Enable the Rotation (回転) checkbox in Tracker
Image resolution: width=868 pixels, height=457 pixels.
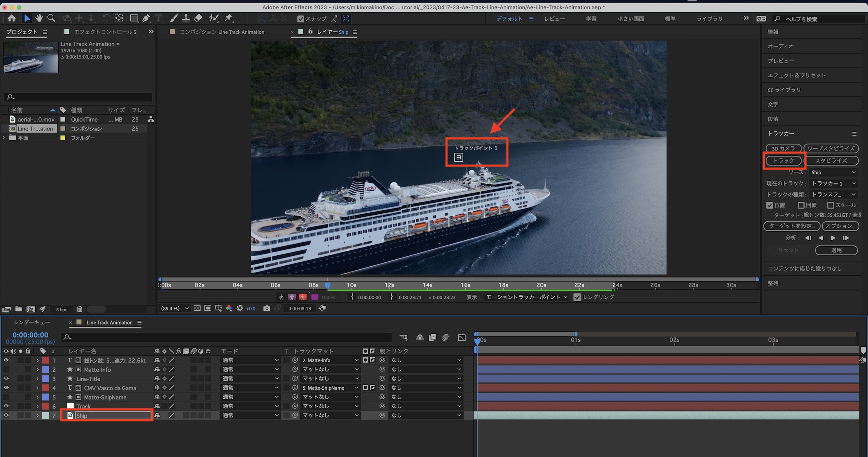pyautogui.click(x=801, y=205)
